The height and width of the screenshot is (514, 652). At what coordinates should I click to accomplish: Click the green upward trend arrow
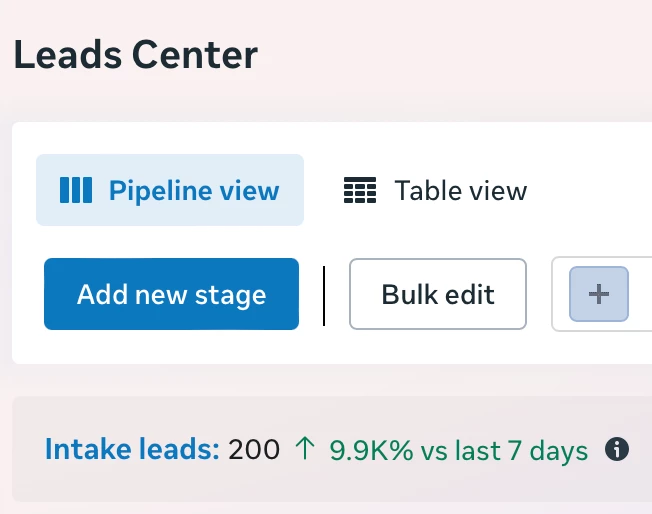pyautogui.click(x=305, y=449)
